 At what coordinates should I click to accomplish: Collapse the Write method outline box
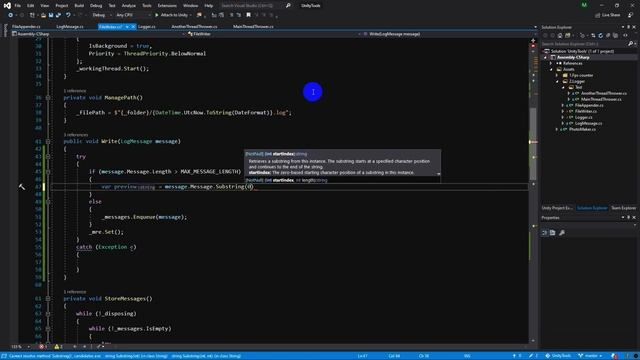click(x=48, y=141)
